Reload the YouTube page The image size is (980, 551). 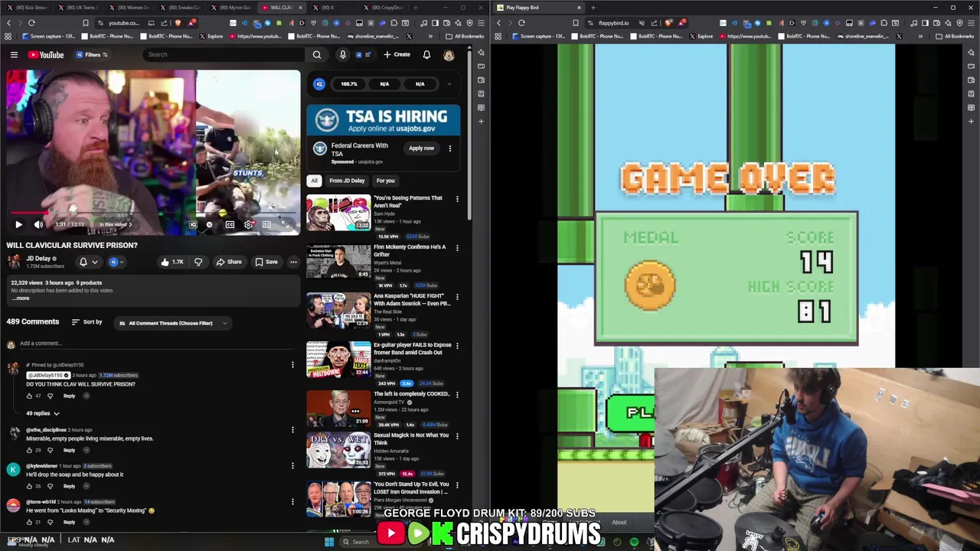pyautogui.click(x=31, y=23)
